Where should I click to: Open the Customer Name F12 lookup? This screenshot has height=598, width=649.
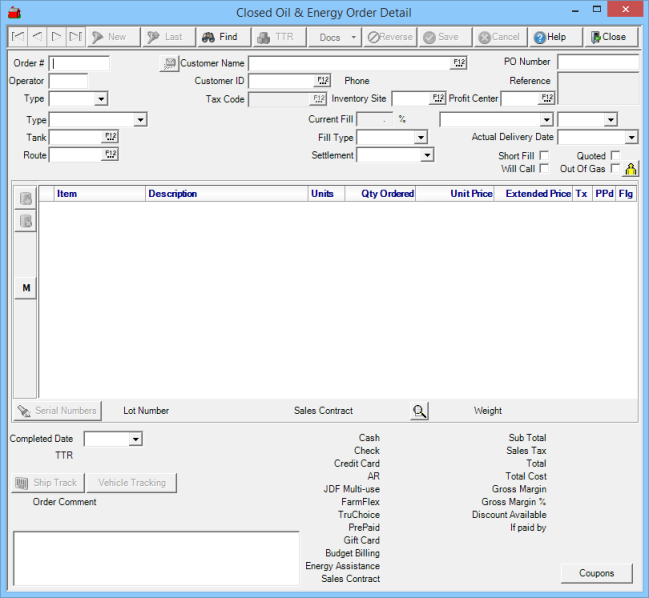click(x=459, y=63)
